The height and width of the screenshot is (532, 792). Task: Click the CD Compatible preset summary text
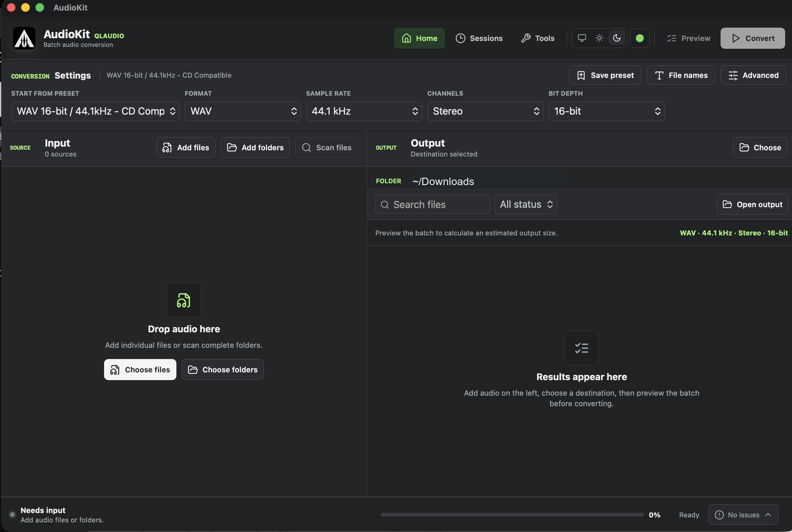pyautogui.click(x=169, y=75)
